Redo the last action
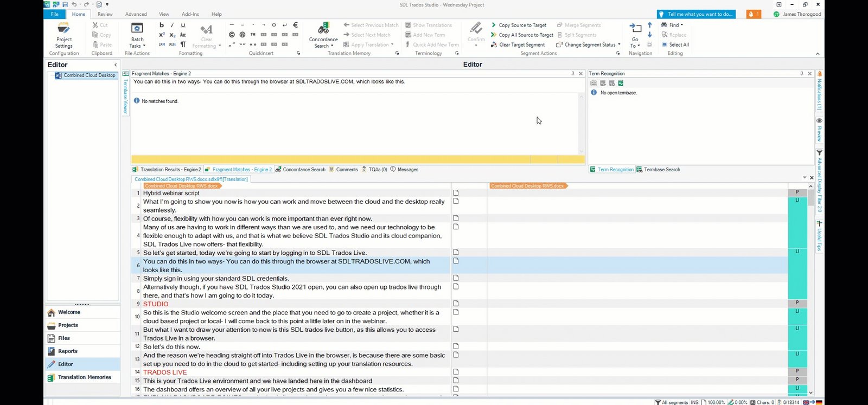This screenshot has height=405, width=868. point(86,4)
